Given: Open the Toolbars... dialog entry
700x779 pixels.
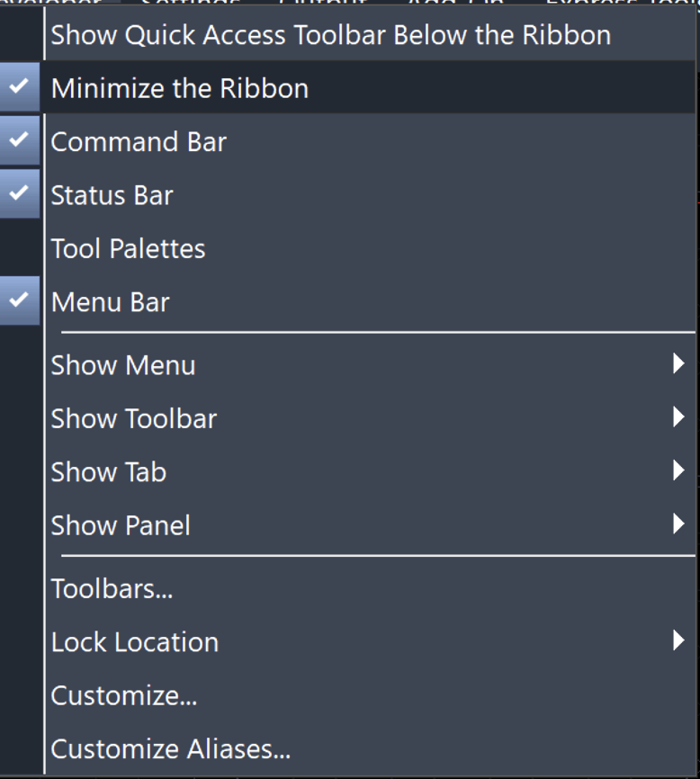Looking at the screenshot, I should click(x=112, y=589).
